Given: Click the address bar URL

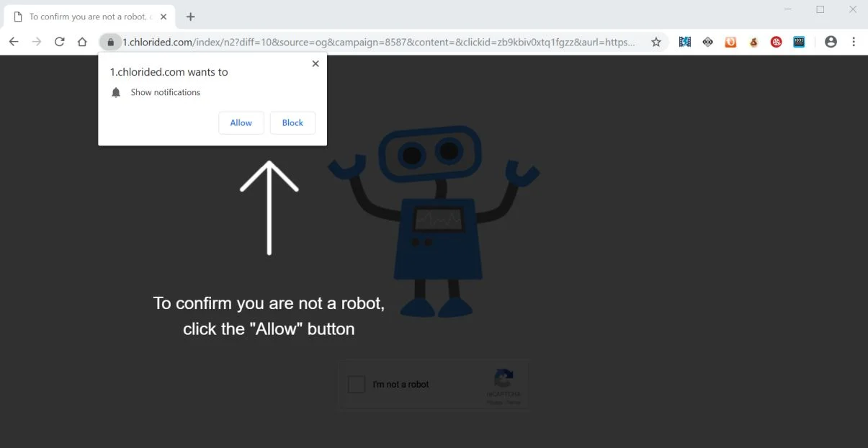Looking at the screenshot, I should [378, 42].
